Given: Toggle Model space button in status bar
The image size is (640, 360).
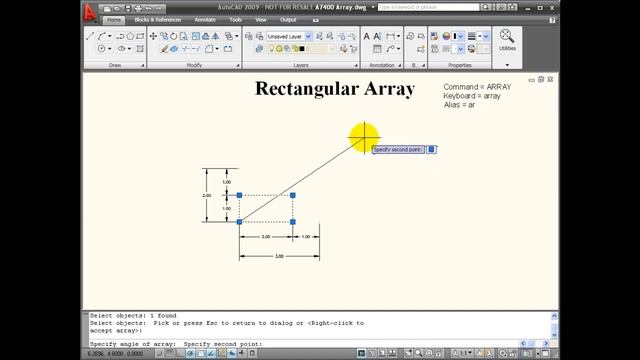Looking at the screenshot, I should click(x=361, y=353).
